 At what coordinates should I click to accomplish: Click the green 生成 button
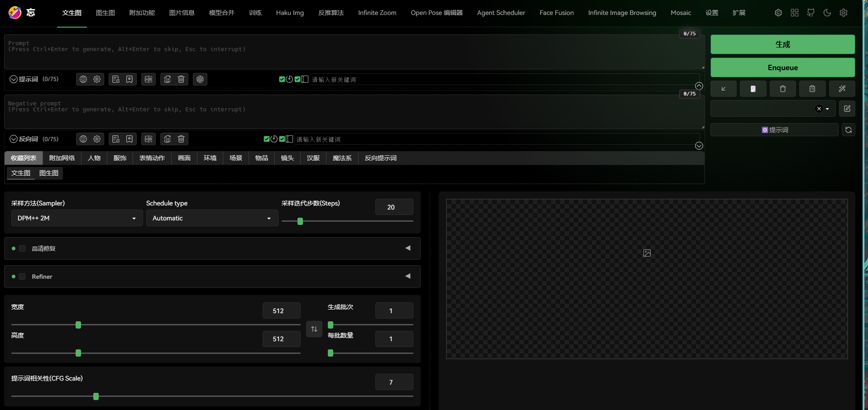[x=783, y=44]
